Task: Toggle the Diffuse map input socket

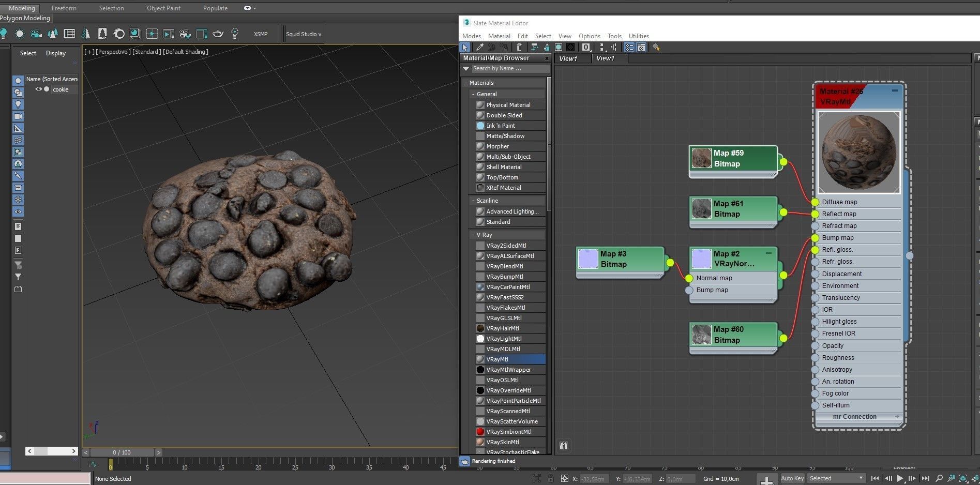Action: tap(815, 202)
